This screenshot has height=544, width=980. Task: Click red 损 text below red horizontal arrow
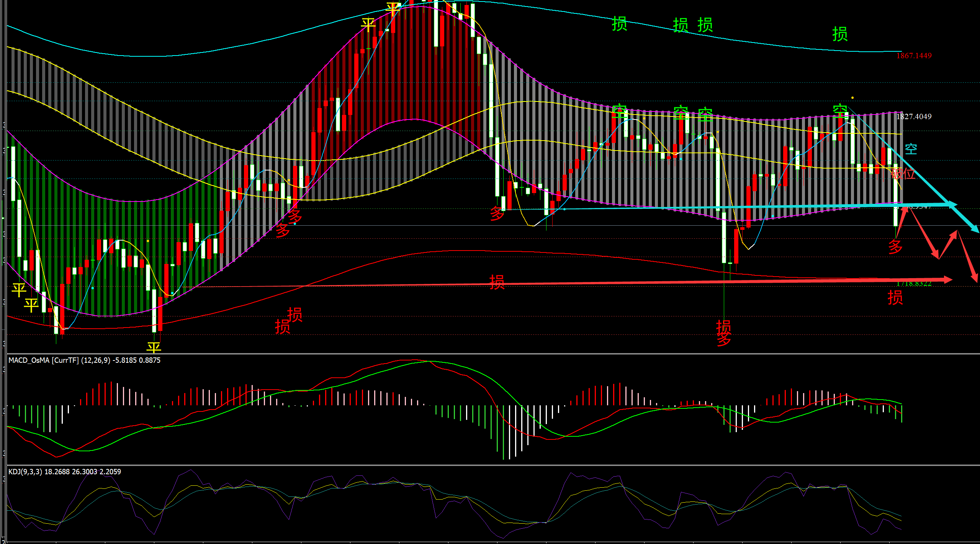(x=895, y=298)
